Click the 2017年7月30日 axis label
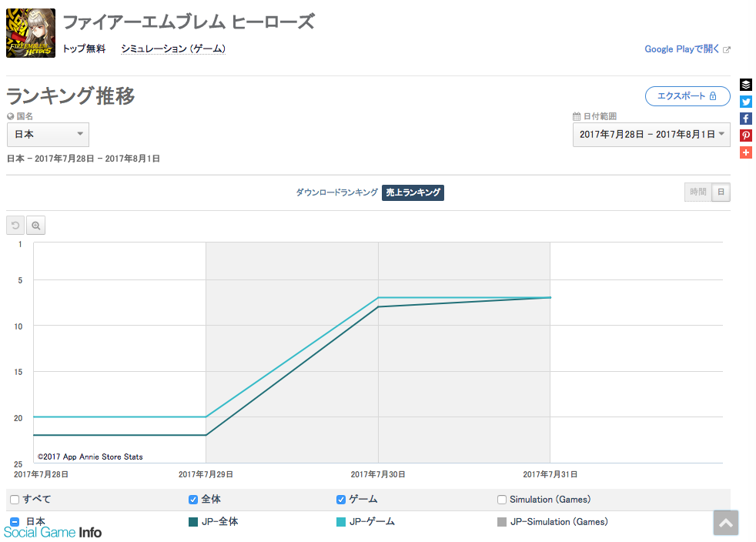Screen dimensions: 756x542 click(378, 474)
